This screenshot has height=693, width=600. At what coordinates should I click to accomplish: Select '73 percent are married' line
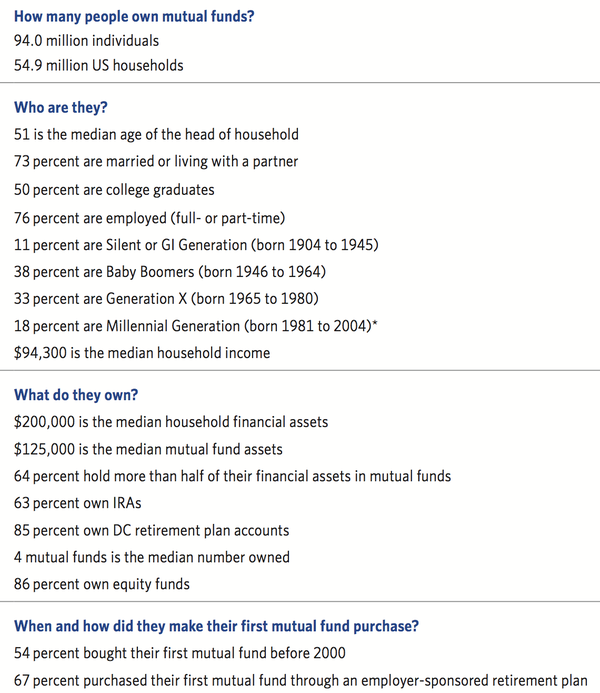(x=156, y=161)
